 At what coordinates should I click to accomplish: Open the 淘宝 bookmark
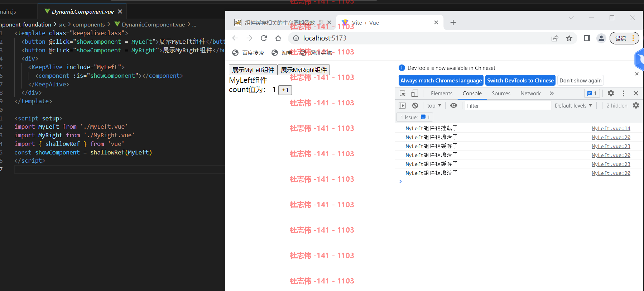pos(282,53)
